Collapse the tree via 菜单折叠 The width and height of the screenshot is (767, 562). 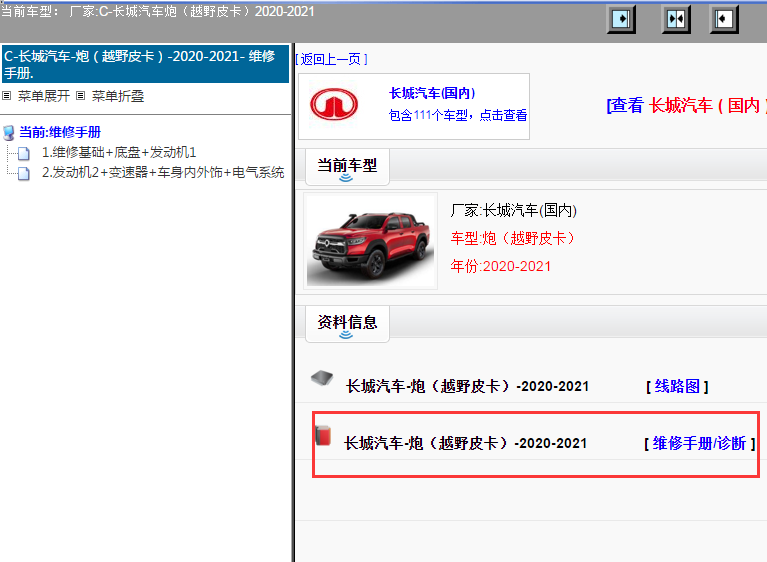[118, 96]
